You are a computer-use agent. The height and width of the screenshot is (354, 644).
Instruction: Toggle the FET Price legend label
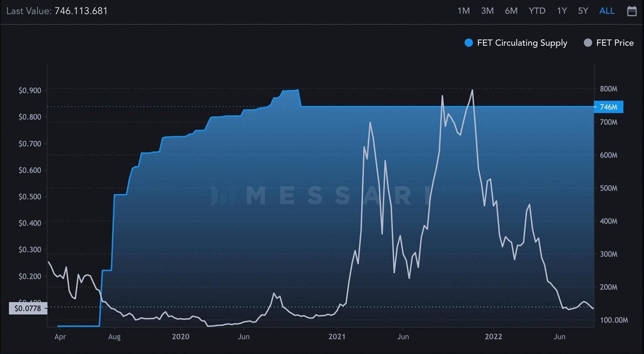(x=615, y=43)
